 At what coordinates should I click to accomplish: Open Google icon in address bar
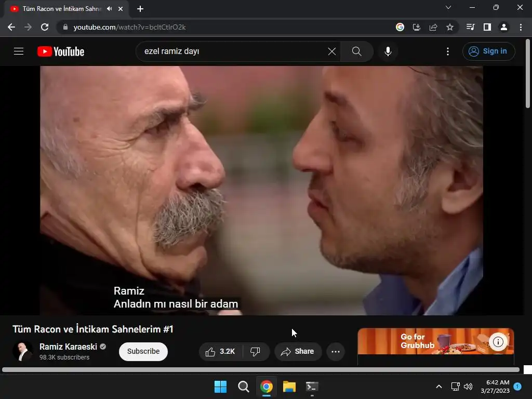tap(400, 27)
